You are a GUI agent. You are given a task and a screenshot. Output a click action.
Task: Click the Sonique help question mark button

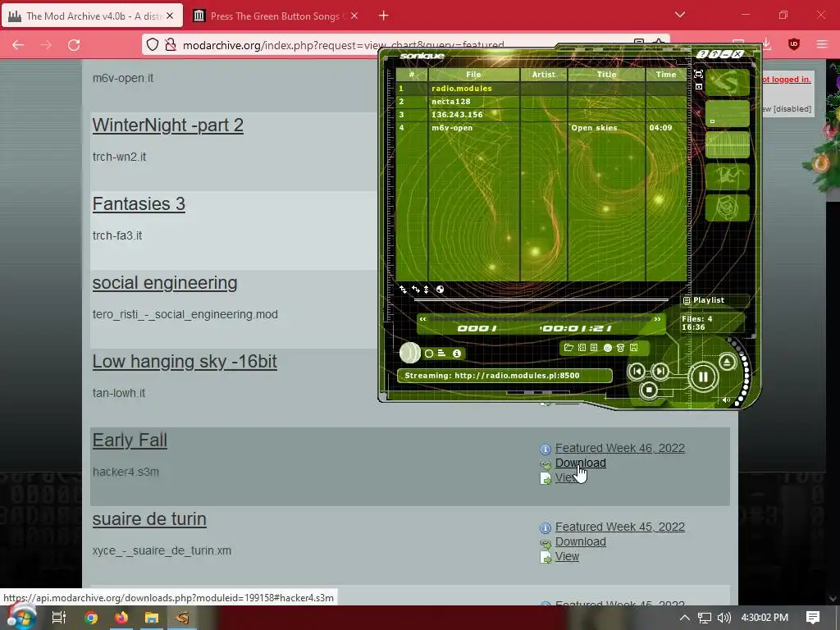[701, 54]
